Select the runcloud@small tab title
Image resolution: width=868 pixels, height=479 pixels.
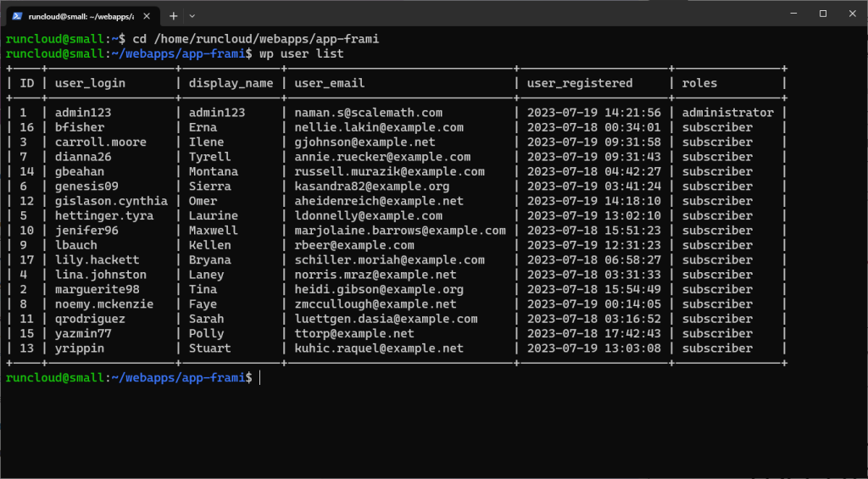point(81,17)
